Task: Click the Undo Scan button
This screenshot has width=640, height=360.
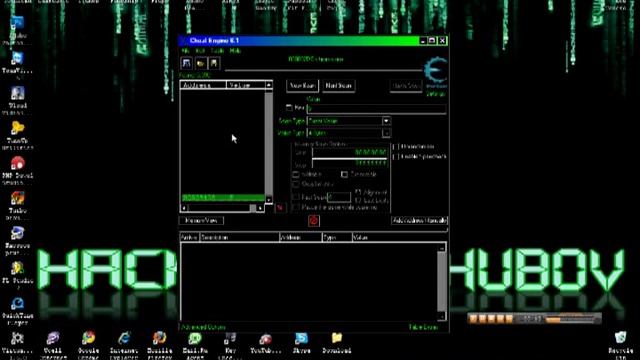Action: (x=406, y=86)
